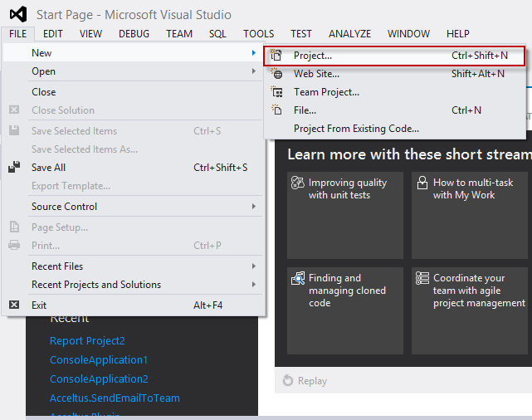The image size is (532, 420).
Task: Click the Save All disk icon
Action: (14, 168)
